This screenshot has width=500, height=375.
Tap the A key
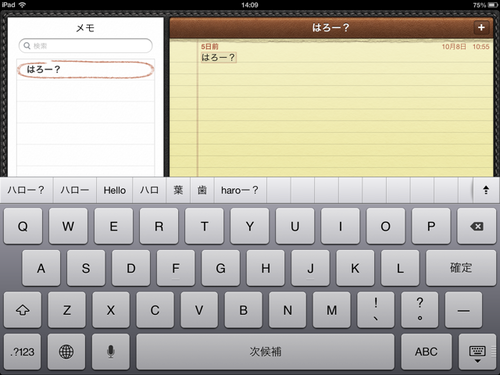tap(41, 268)
